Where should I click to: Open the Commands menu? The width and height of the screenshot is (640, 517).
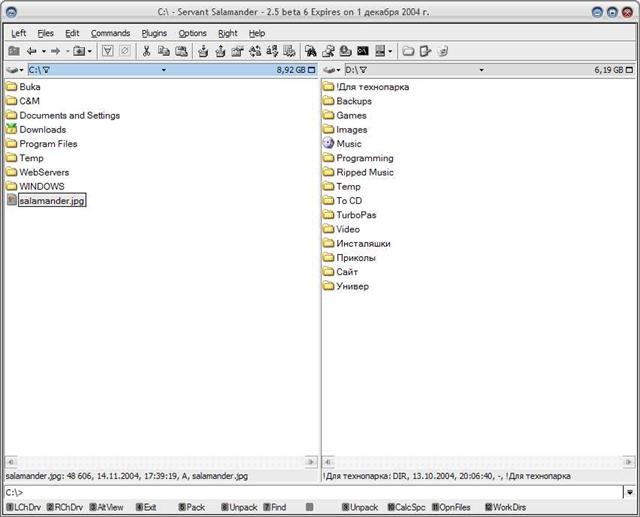pos(110,33)
